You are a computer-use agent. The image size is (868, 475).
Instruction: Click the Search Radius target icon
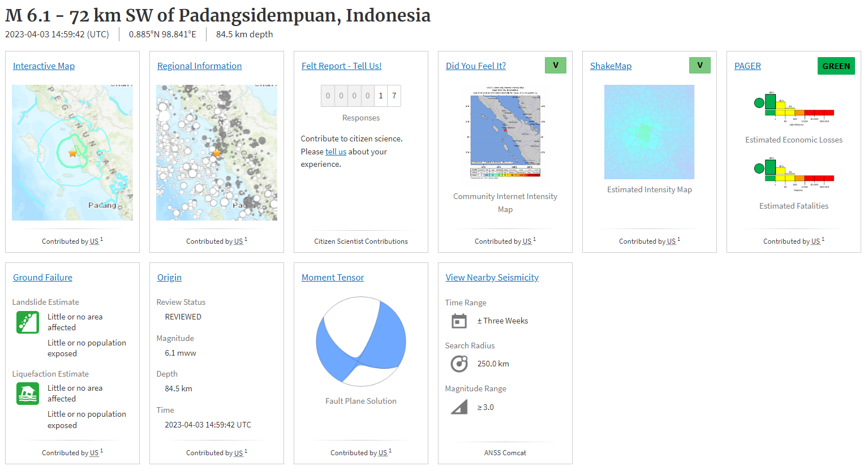pyautogui.click(x=459, y=364)
